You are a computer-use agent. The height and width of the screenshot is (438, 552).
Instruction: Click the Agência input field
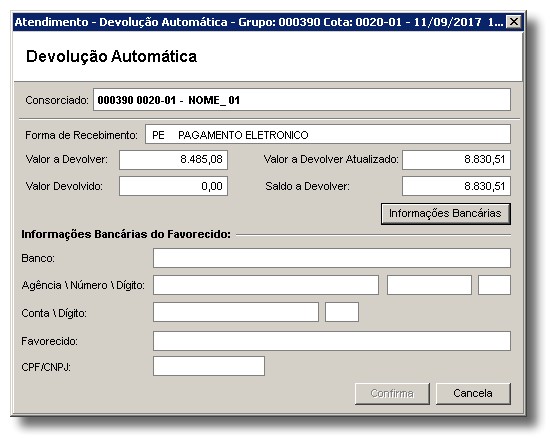pyautogui.click(x=266, y=285)
